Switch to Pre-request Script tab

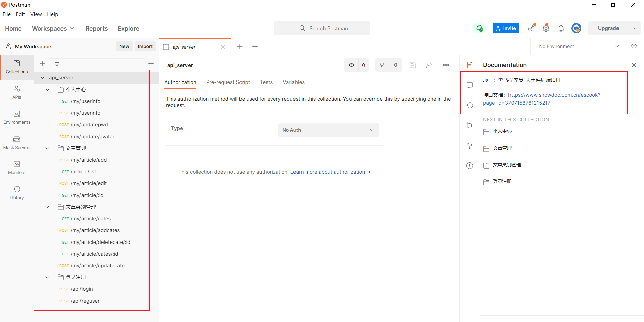[228, 82]
